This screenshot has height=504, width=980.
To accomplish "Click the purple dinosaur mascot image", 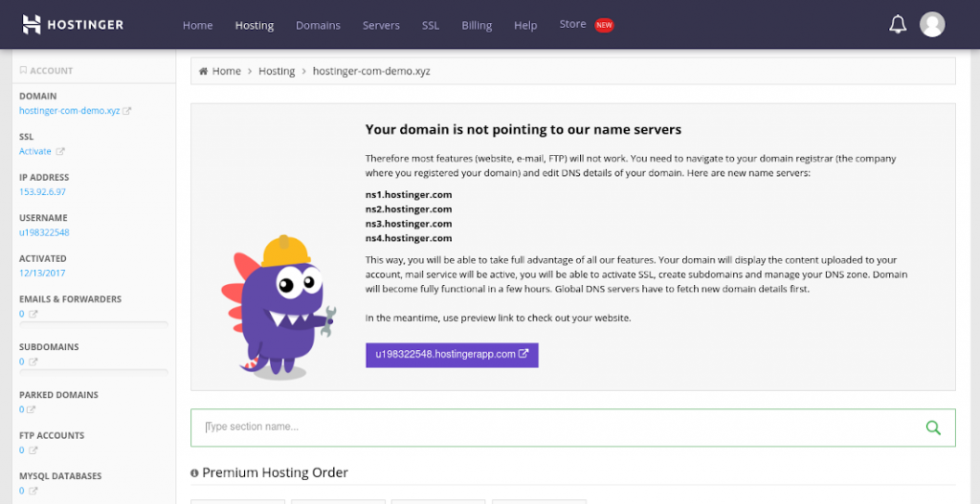I will tap(278, 307).
